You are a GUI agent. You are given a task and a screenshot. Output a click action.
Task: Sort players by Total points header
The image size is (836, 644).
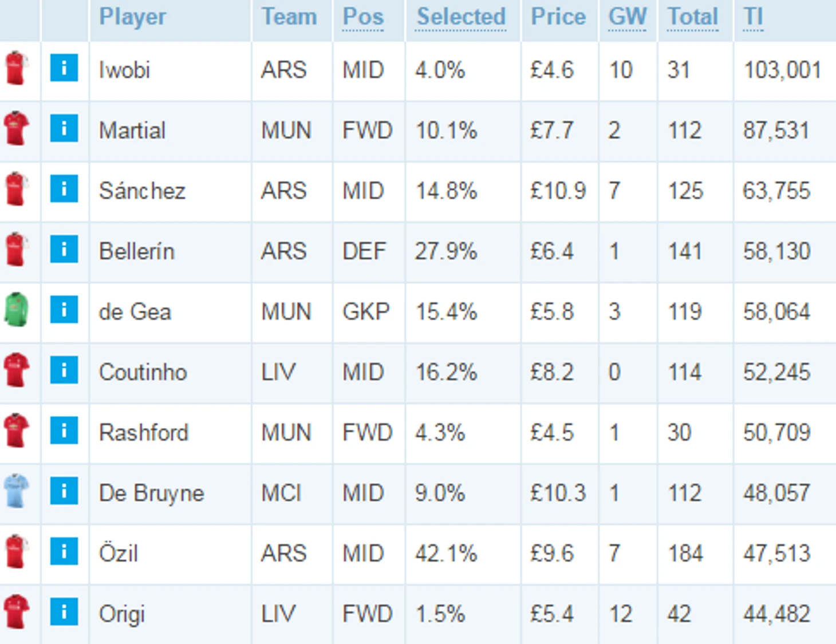(x=693, y=17)
